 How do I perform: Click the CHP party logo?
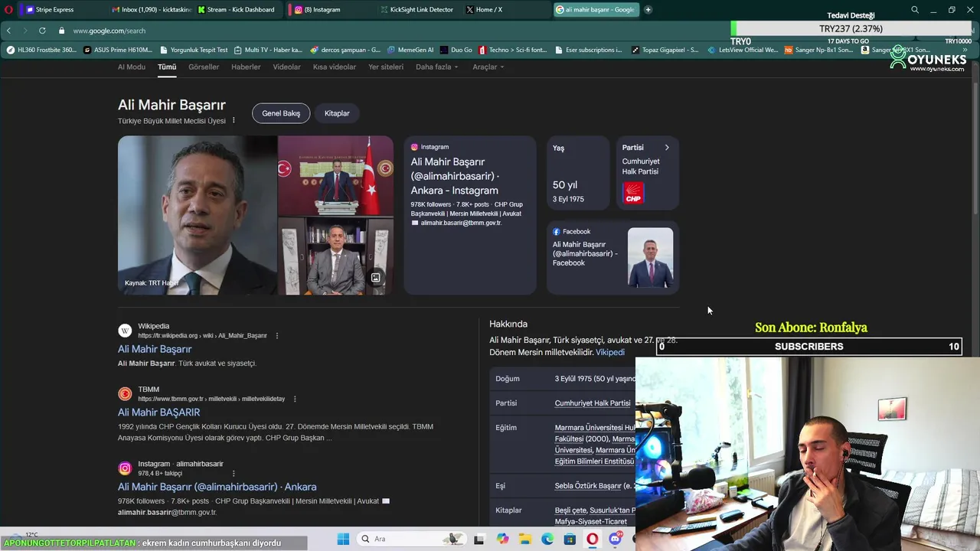point(633,193)
